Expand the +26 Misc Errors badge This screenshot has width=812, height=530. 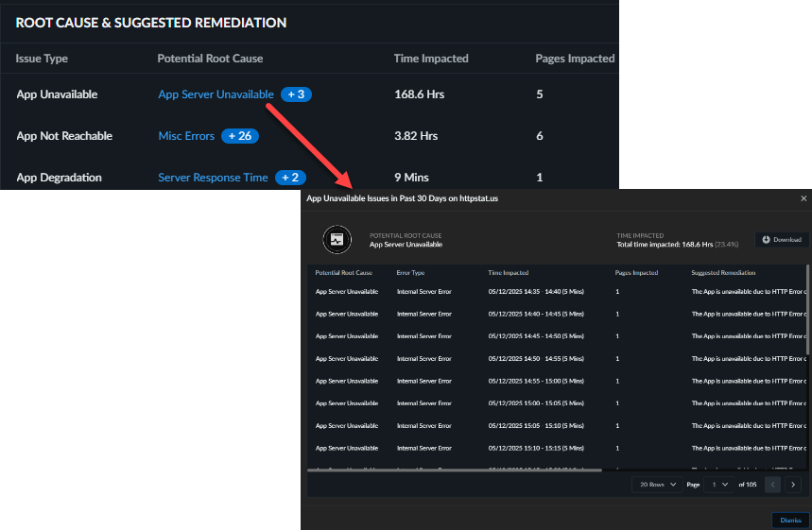click(240, 136)
